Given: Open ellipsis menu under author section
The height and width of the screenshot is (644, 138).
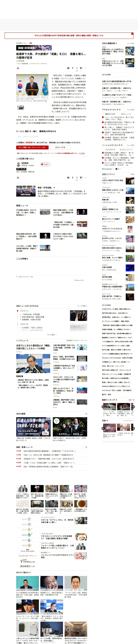Looking at the screenshot, I should coord(85,178).
